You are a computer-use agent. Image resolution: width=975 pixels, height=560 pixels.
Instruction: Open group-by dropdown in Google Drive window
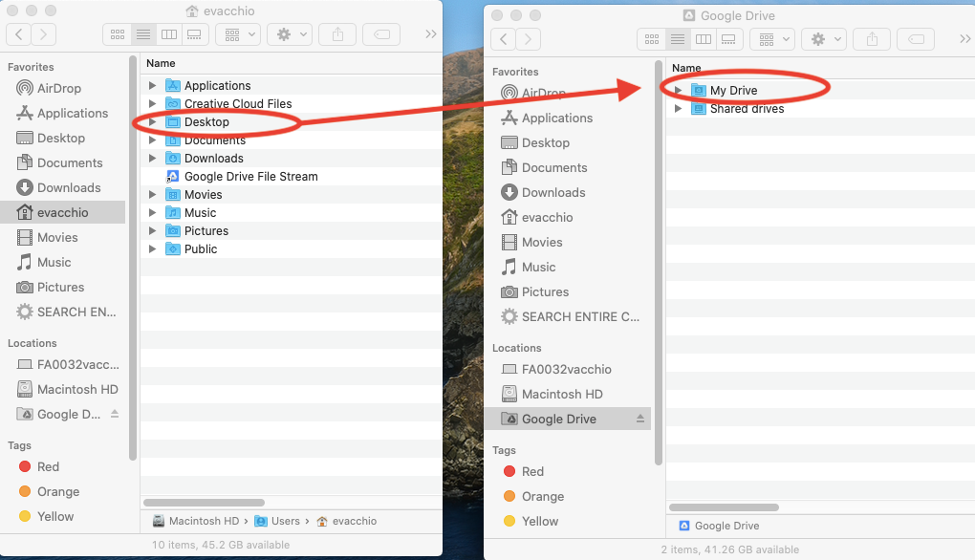(x=772, y=39)
